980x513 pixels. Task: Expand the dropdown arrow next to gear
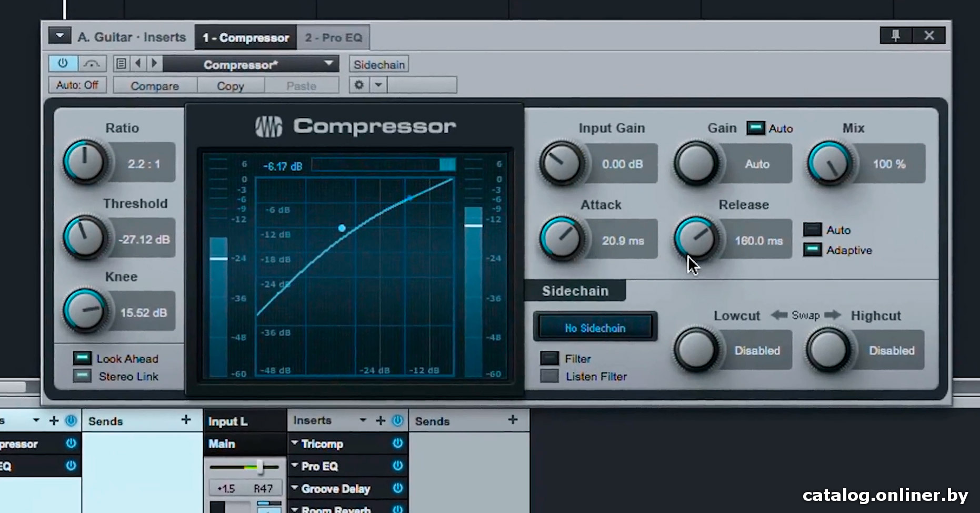pos(378,85)
